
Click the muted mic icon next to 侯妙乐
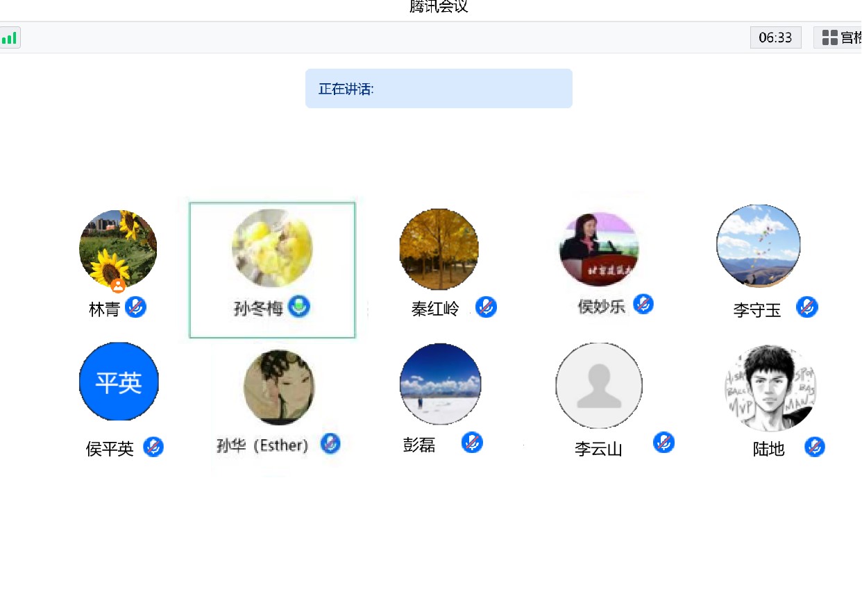[x=643, y=304]
